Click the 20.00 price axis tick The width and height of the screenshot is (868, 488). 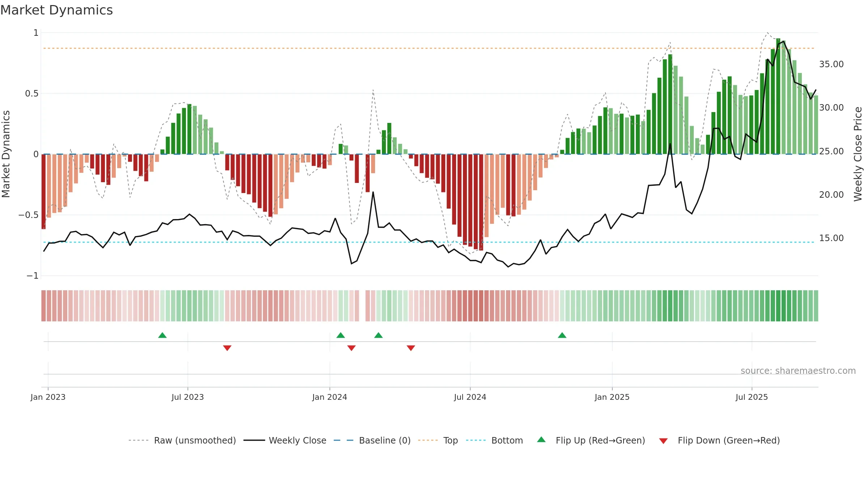click(831, 194)
